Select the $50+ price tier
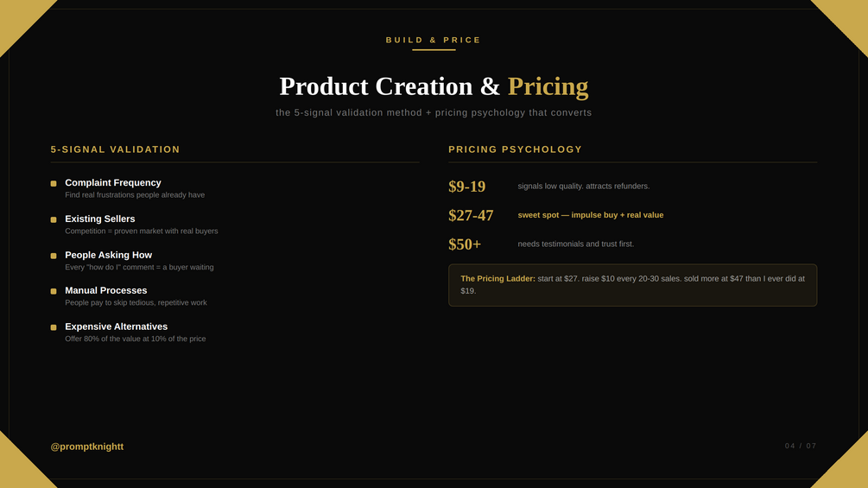Image resolution: width=868 pixels, height=488 pixels. (465, 244)
